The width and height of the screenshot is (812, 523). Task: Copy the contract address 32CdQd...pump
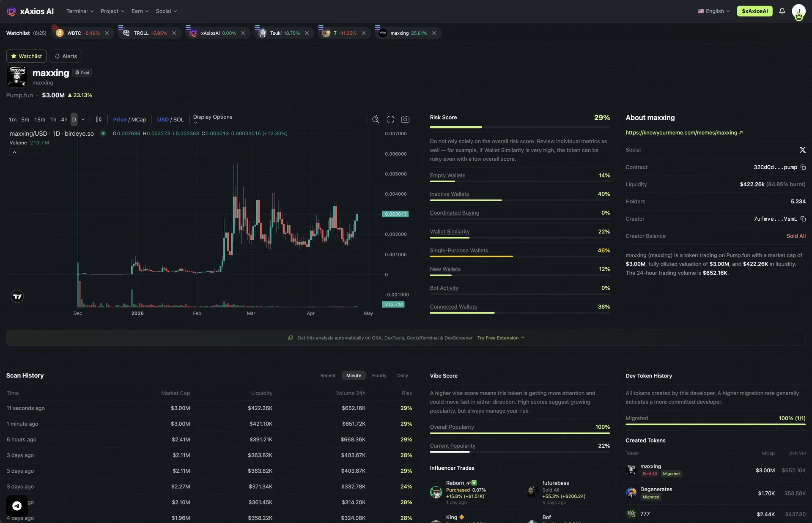pos(803,167)
